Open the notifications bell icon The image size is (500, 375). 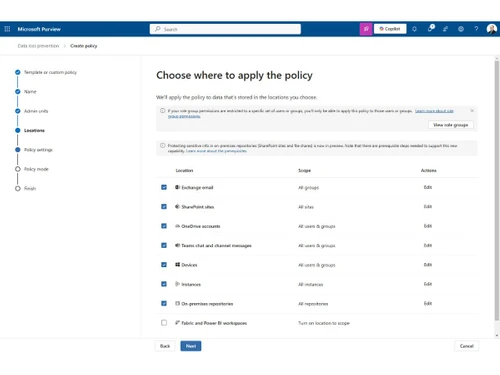pyautogui.click(x=414, y=29)
